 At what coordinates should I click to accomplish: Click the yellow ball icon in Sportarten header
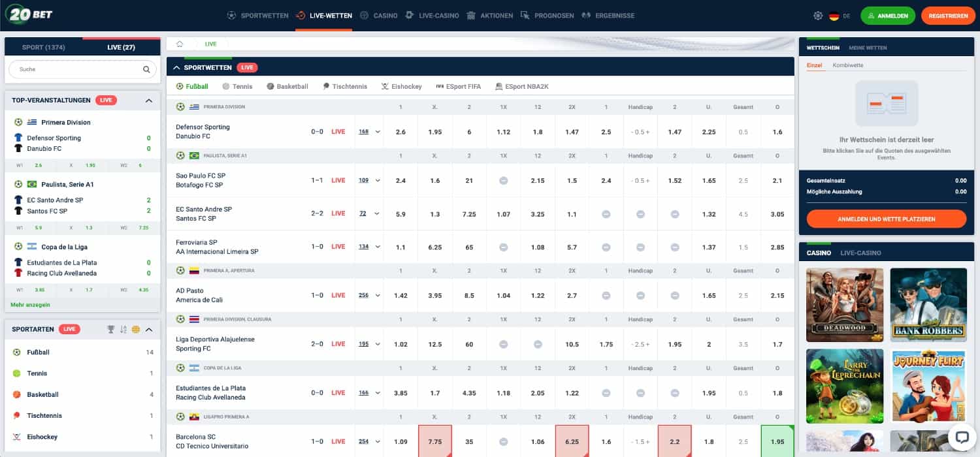(x=135, y=330)
